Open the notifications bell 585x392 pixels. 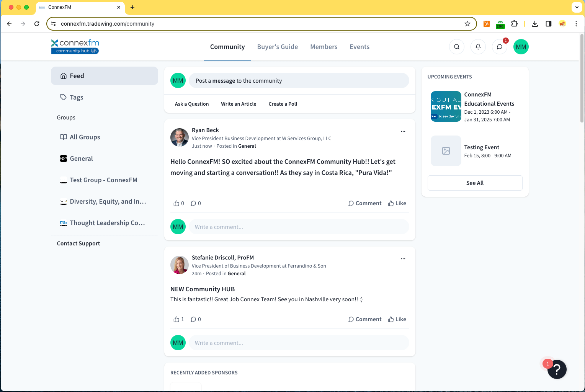coord(478,47)
